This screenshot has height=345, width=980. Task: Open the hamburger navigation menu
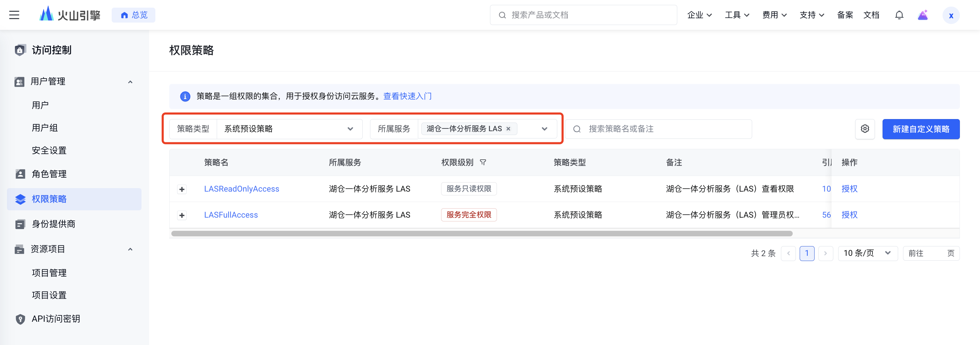tap(14, 15)
